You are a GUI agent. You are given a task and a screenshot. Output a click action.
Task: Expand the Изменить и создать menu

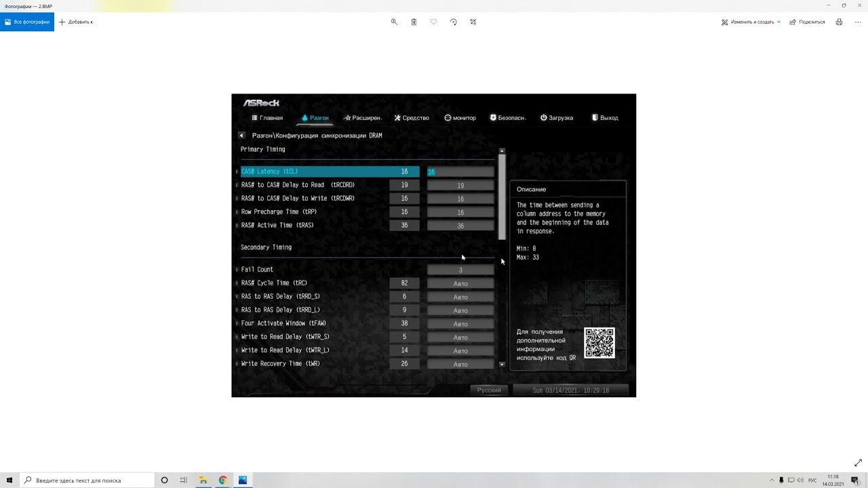coord(751,22)
